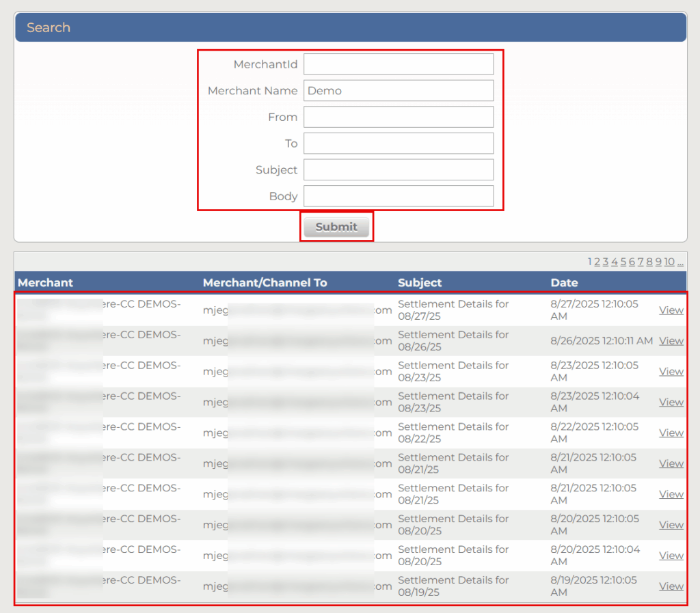Jump to results page 3

click(606, 262)
